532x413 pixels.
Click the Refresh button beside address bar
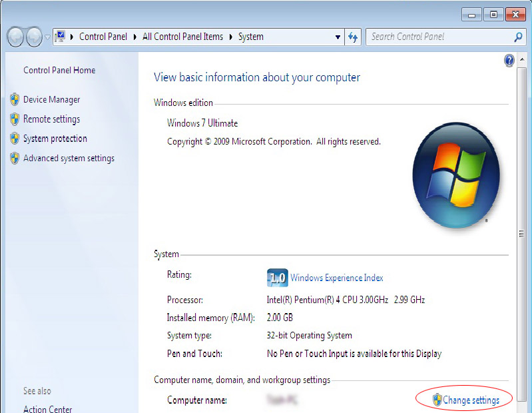(353, 37)
